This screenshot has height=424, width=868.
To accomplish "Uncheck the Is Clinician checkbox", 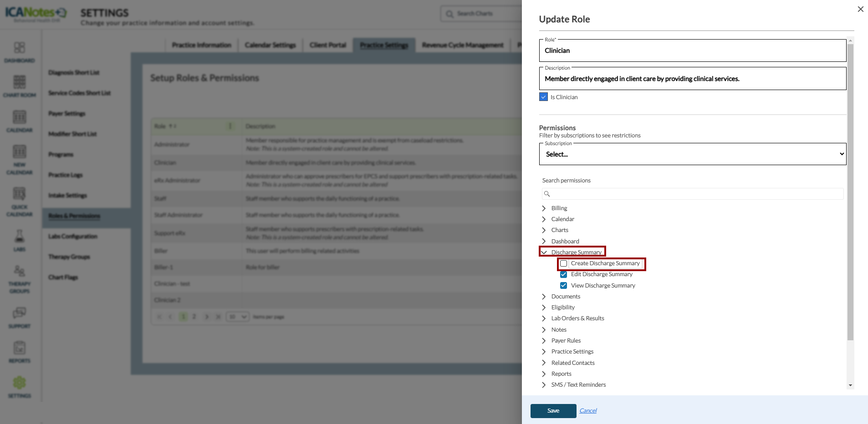I will point(543,97).
